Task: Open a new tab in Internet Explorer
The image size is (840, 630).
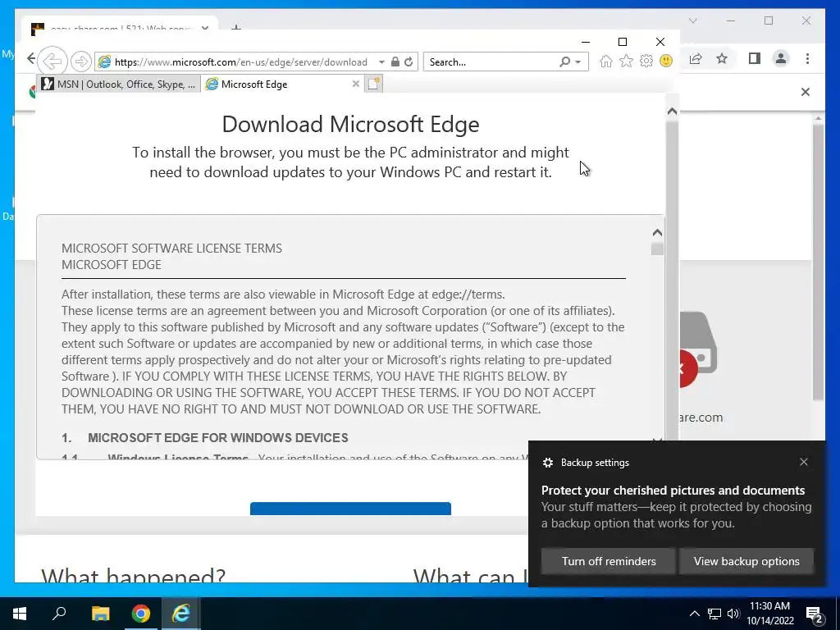Action: point(373,84)
